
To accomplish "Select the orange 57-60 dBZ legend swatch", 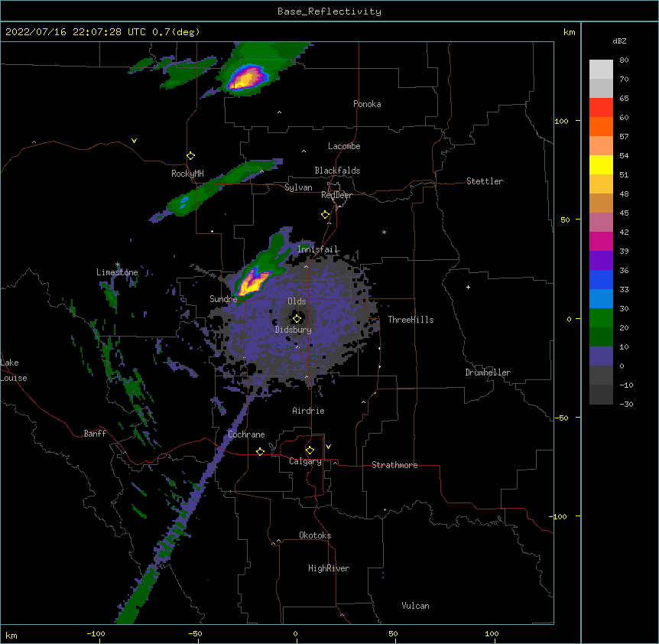I will [x=601, y=126].
